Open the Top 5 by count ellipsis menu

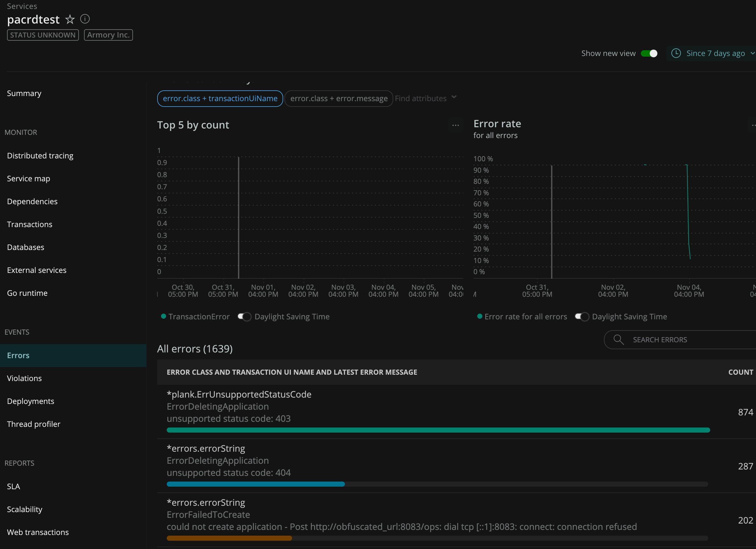click(x=455, y=125)
